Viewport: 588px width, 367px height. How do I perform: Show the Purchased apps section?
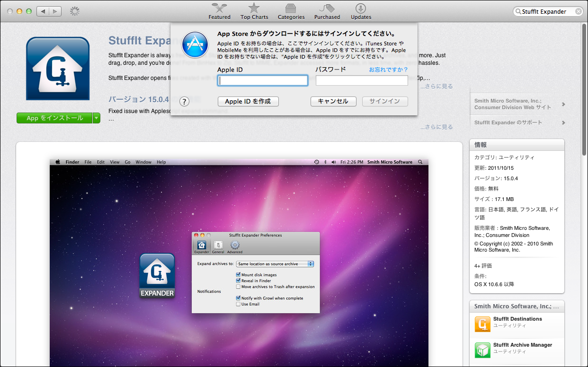327,11
